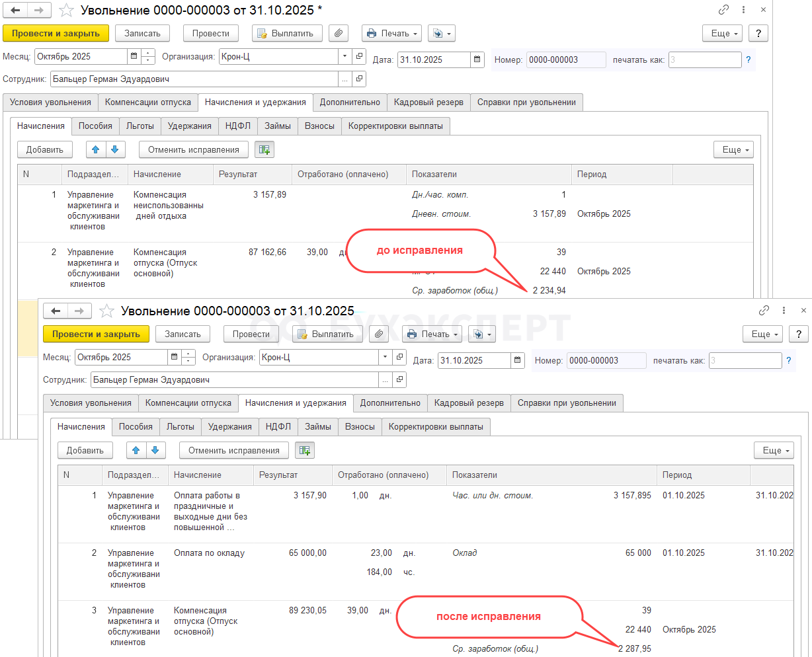
Task: Open calendar picker for Дата field in front window
Action: click(518, 360)
